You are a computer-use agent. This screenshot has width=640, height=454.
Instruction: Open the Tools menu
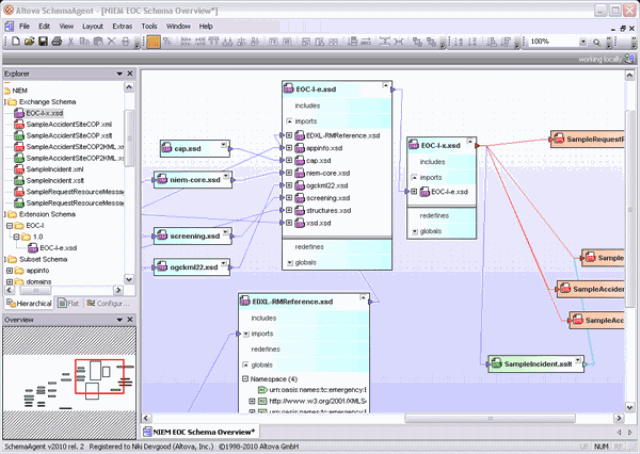149,27
